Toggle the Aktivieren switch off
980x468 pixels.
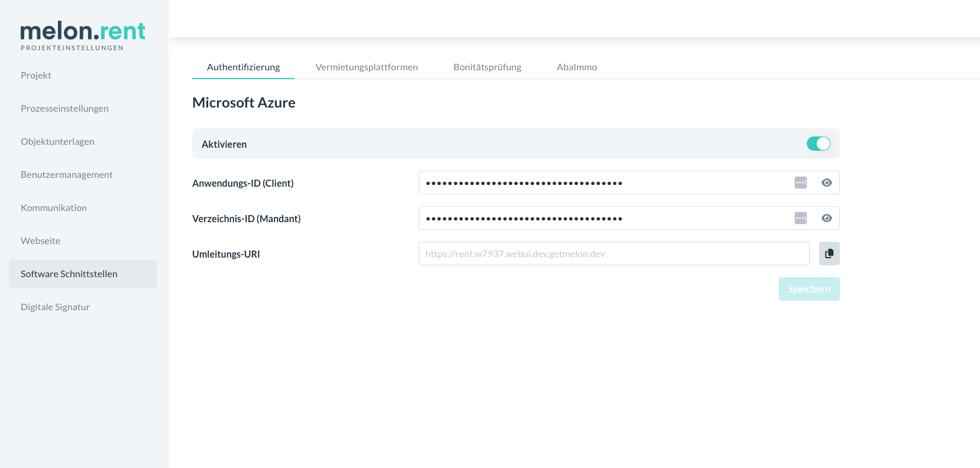tap(819, 144)
